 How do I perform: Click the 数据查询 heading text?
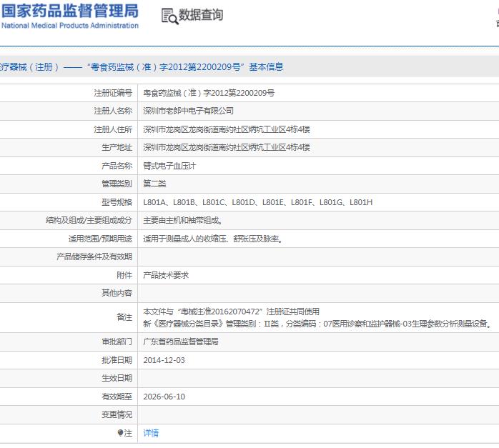[x=201, y=15]
